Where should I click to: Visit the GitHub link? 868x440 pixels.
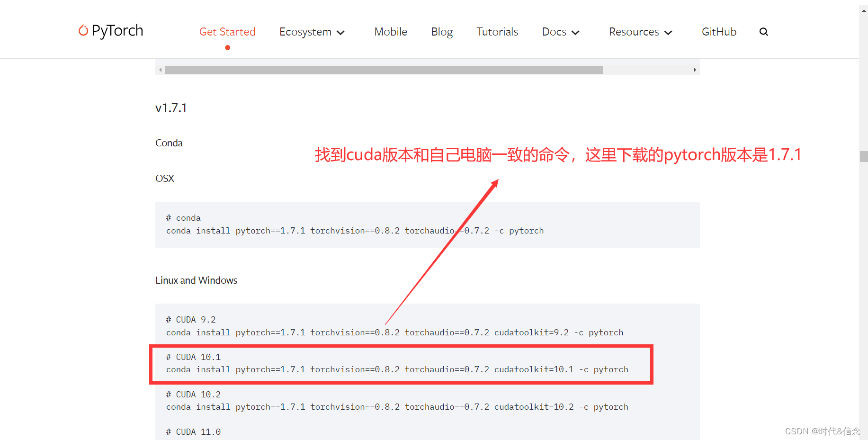click(719, 32)
